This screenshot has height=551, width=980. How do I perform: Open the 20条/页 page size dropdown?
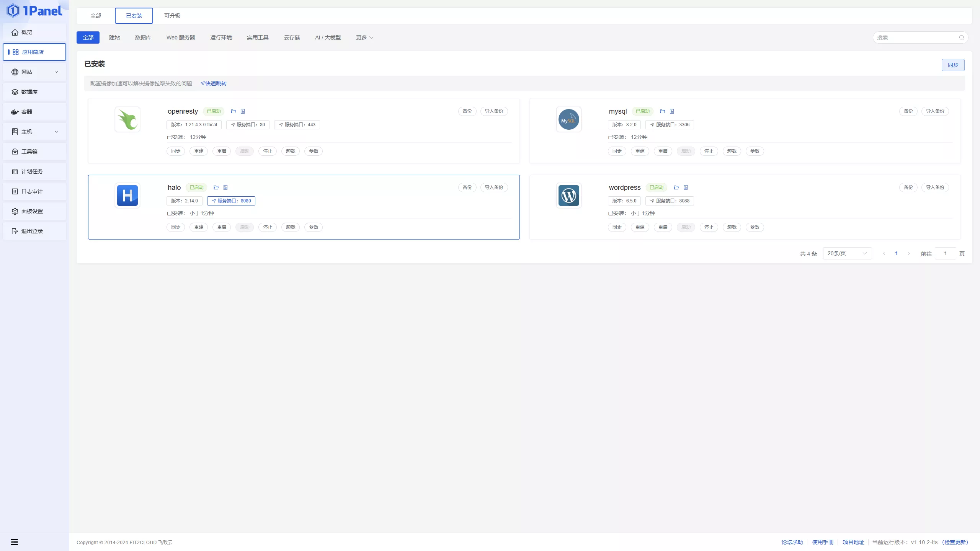click(x=847, y=253)
